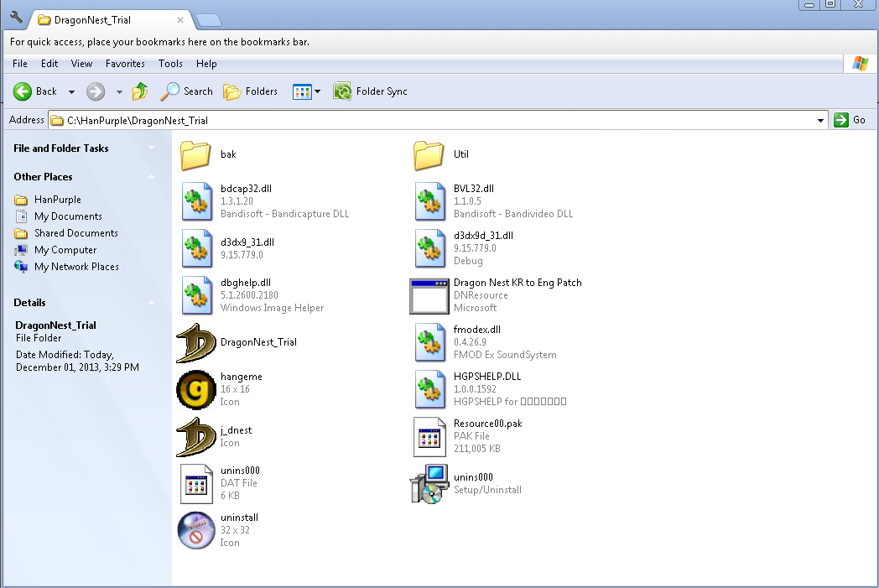Select Resource00.pak file icon
The height and width of the screenshot is (588, 879).
(x=429, y=437)
